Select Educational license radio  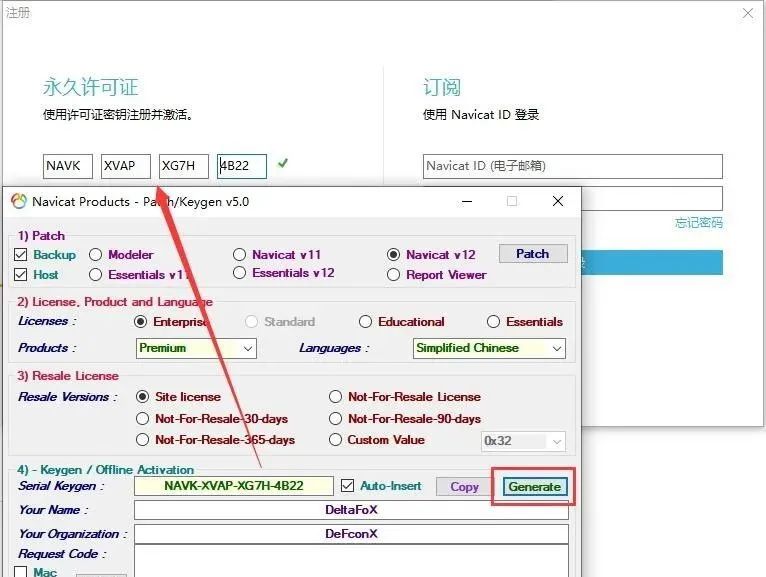tap(365, 321)
